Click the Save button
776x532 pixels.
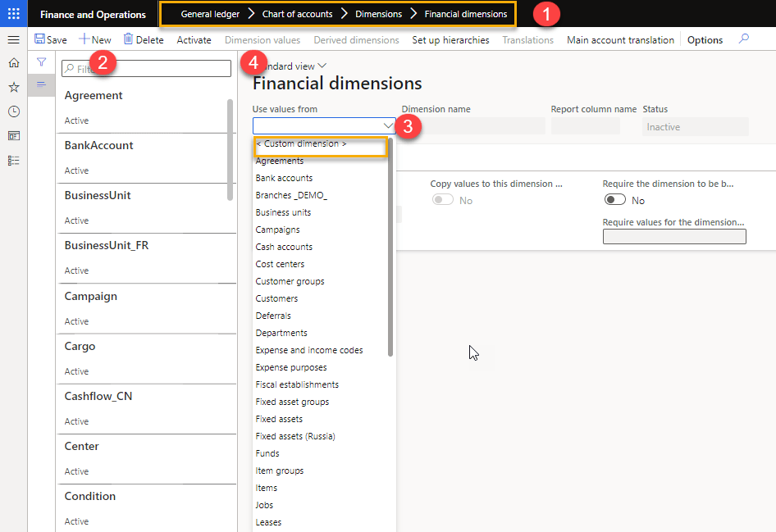click(51, 39)
